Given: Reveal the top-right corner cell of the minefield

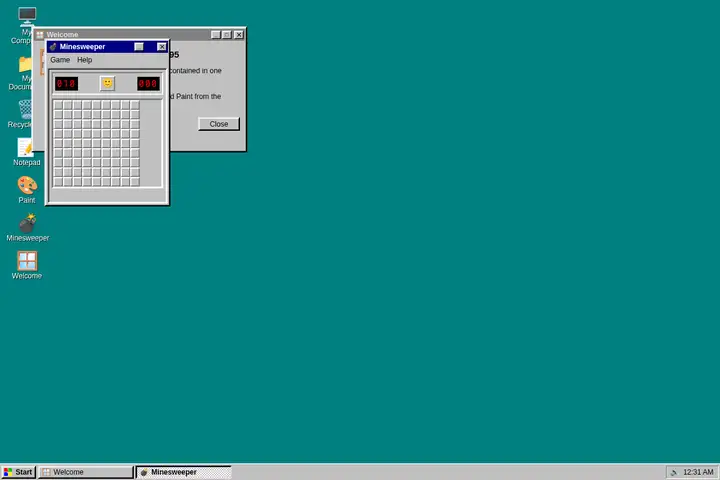Looking at the screenshot, I should (x=135, y=105).
